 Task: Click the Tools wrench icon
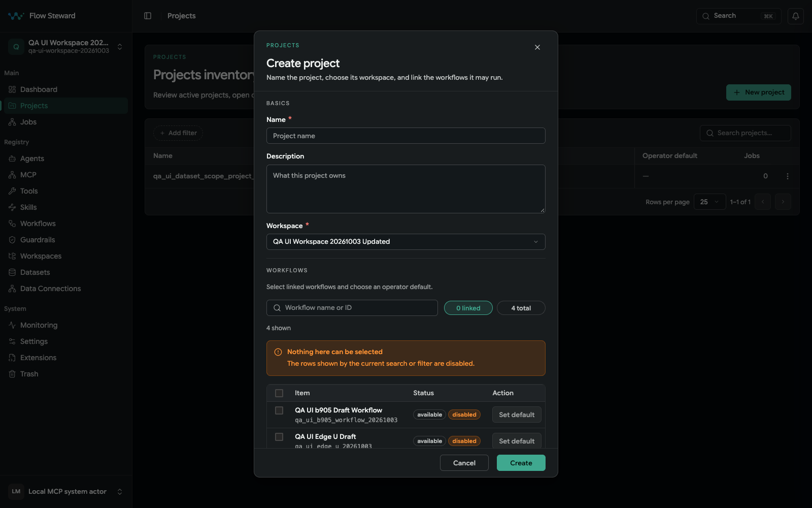click(12, 191)
